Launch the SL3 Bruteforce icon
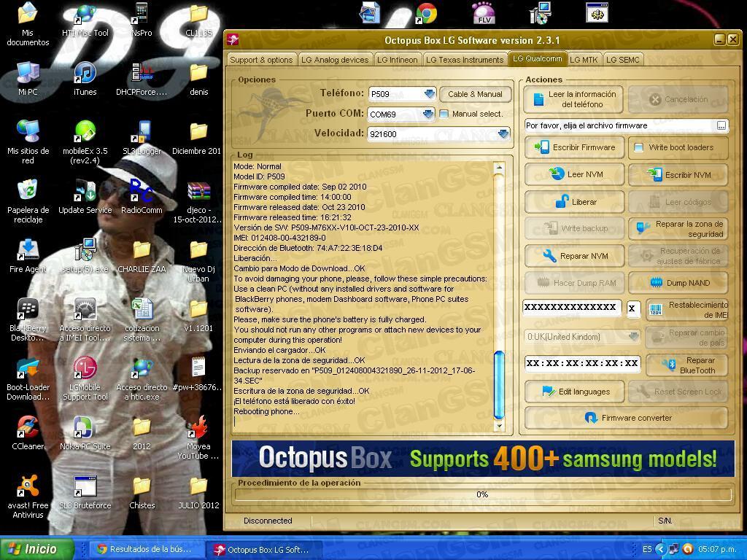Viewport: 747px width, 560px height. (x=85, y=492)
